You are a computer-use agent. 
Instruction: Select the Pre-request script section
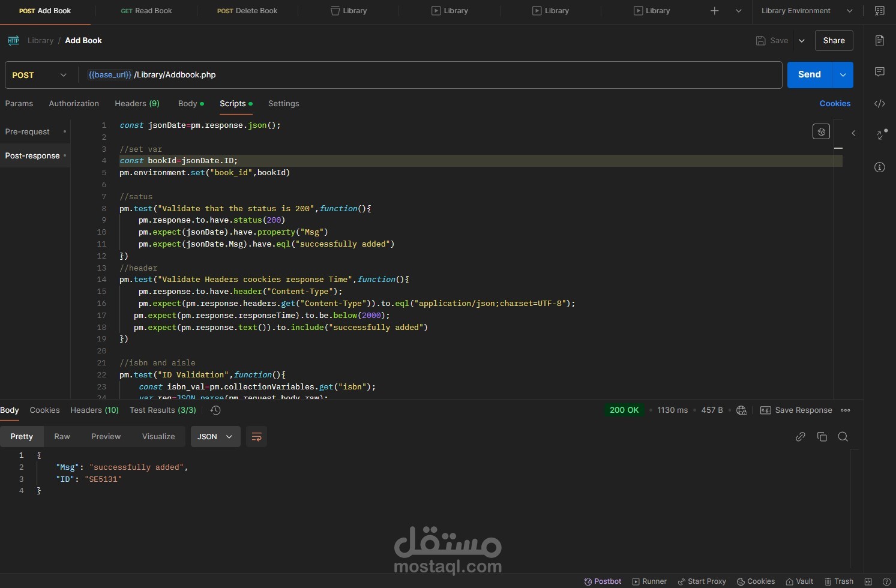[x=35, y=132]
